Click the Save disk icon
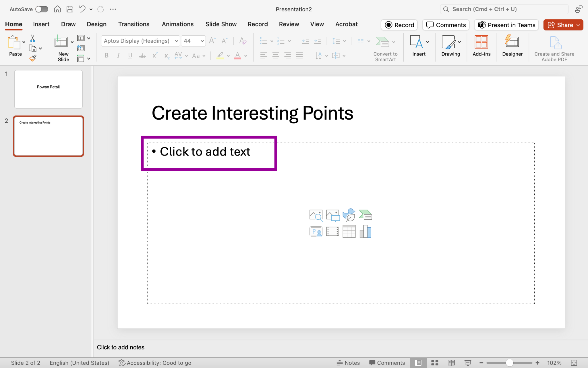Screen dimensions: 588x368 70,9
